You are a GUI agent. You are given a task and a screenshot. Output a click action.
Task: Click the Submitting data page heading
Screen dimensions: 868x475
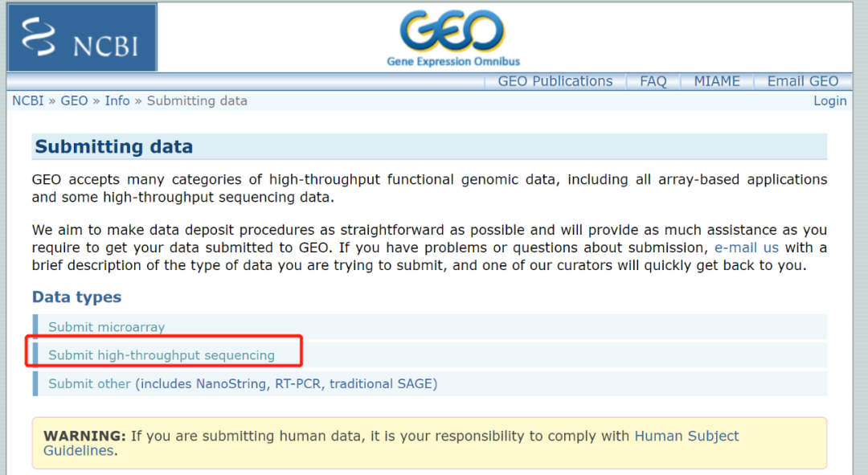coord(114,147)
